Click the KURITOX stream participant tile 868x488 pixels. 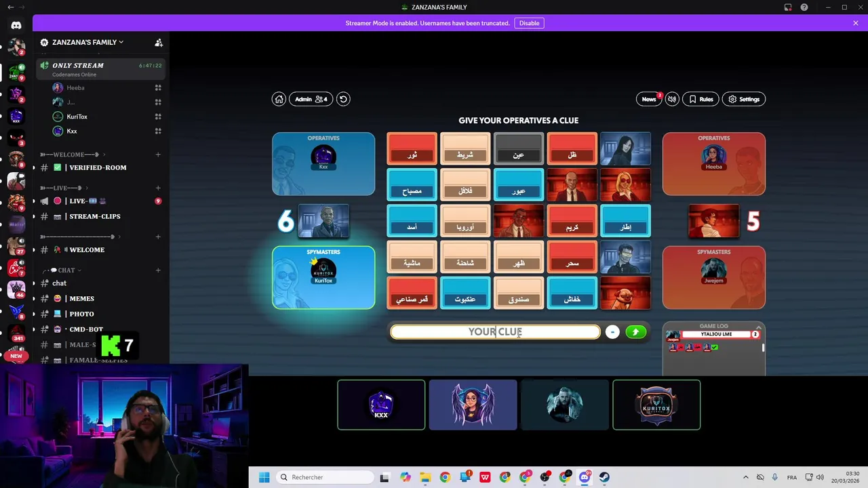[x=656, y=405]
